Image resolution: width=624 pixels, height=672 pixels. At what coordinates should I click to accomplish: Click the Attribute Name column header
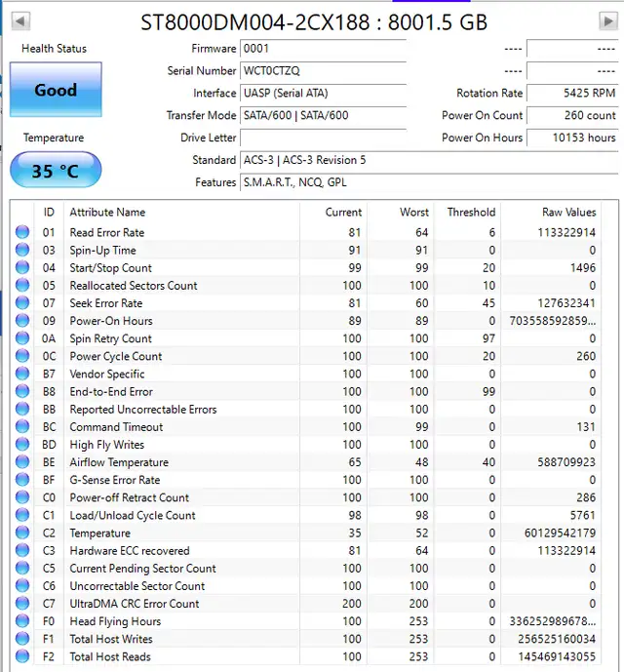[107, 213]
